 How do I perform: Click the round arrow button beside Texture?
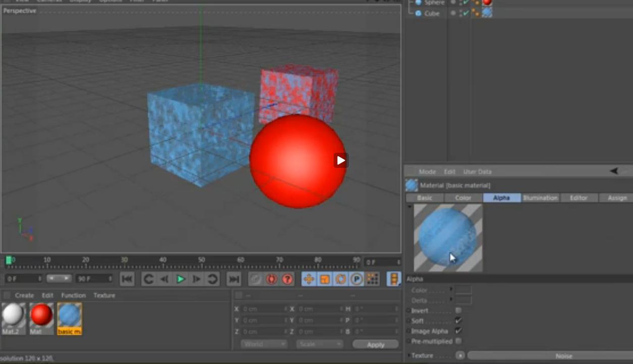pyautogui.click(x=460, y=355)
